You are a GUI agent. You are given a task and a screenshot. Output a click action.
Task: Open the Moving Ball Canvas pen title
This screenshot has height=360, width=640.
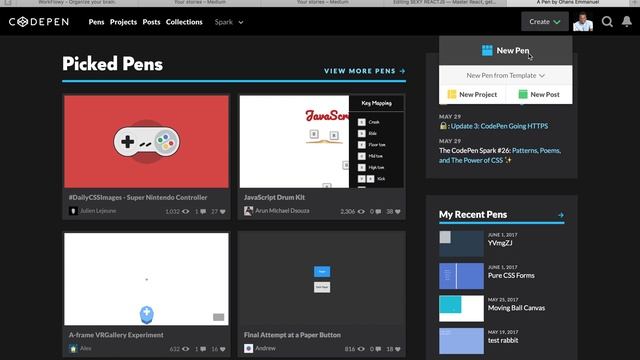click(516, 308)
